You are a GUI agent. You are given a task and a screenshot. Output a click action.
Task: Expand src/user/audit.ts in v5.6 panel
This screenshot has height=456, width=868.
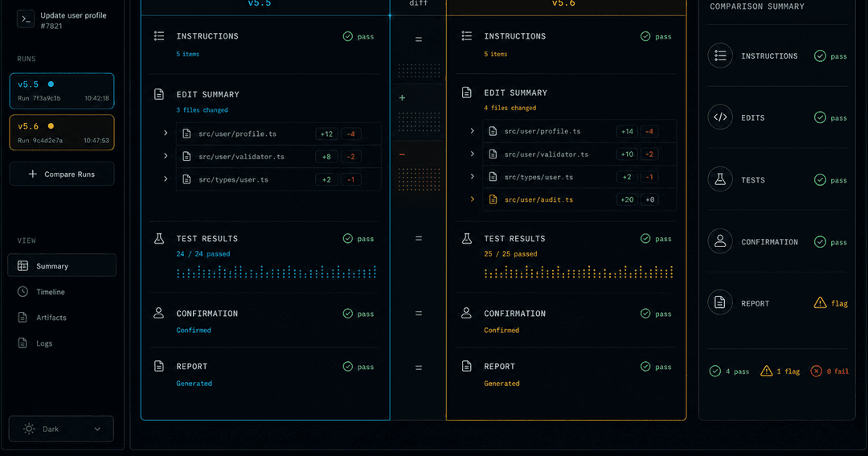pos(473,199)
